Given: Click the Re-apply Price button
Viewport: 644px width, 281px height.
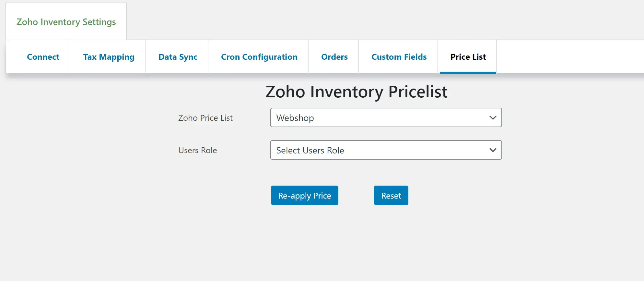Looking at the screenshot, I should tap(304, 195).
